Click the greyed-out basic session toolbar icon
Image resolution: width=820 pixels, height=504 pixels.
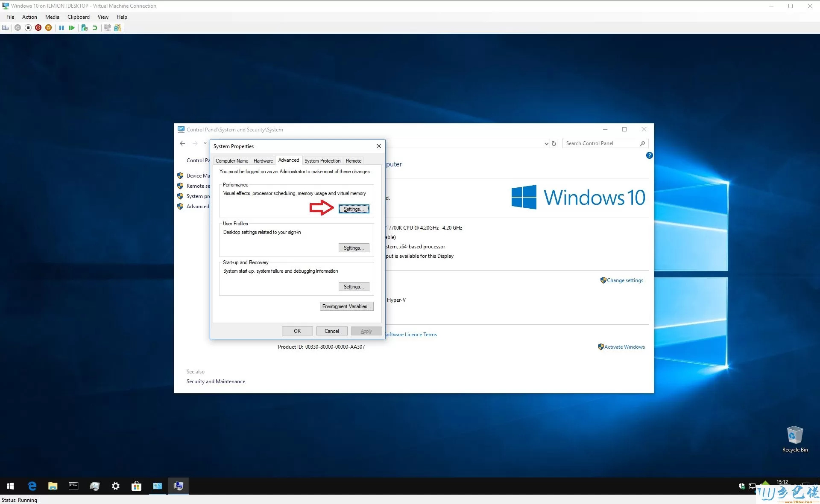point(108,28)
